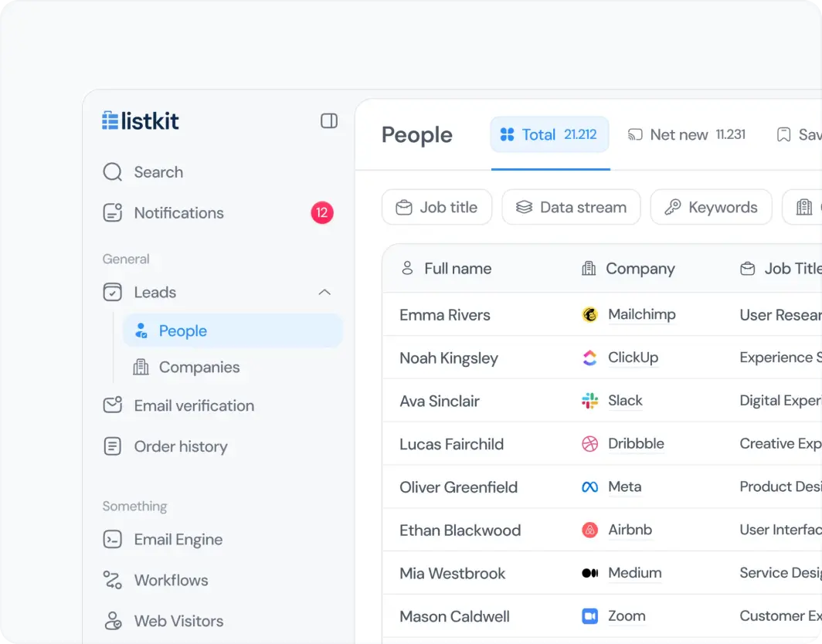Open the building icon filter after Keywords
The height and width of the screenshot is (644, 822).
tap(803, 207)
